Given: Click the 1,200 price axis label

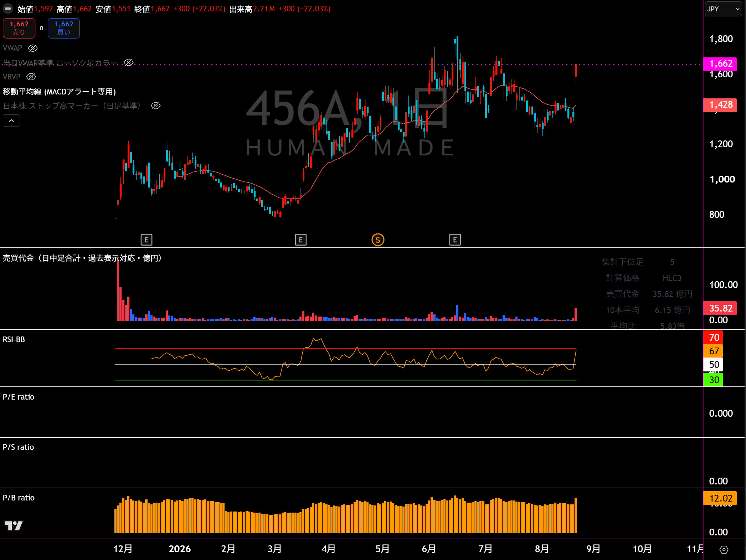Looking at the screenshot, I should point(721,144).
